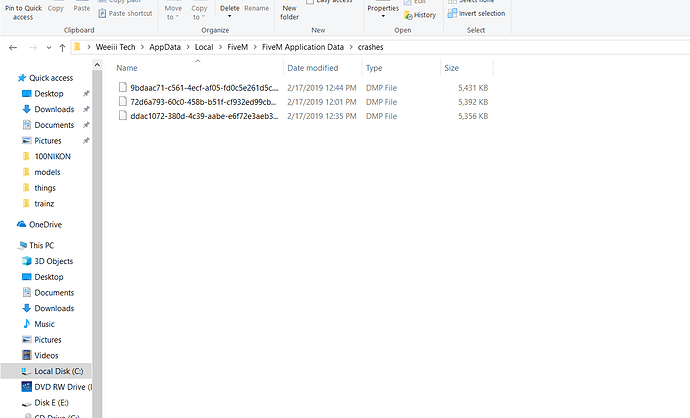Viewport: 690px width, 418px height.
Task: Click the forward navigation arrow
Action: coord(33,48)
